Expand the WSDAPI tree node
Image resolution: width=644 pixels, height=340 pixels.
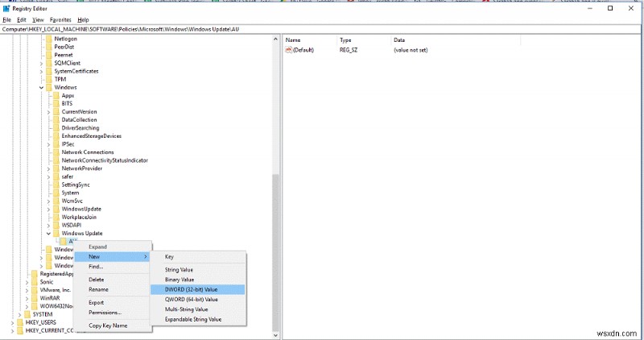(48, 226)
